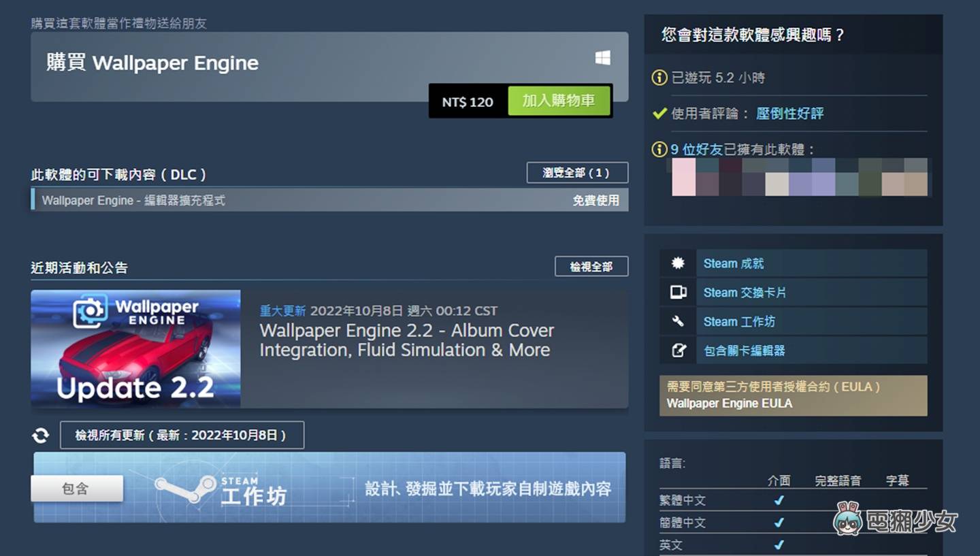Click the green 加入購物車 button

[x=559, y=101]
